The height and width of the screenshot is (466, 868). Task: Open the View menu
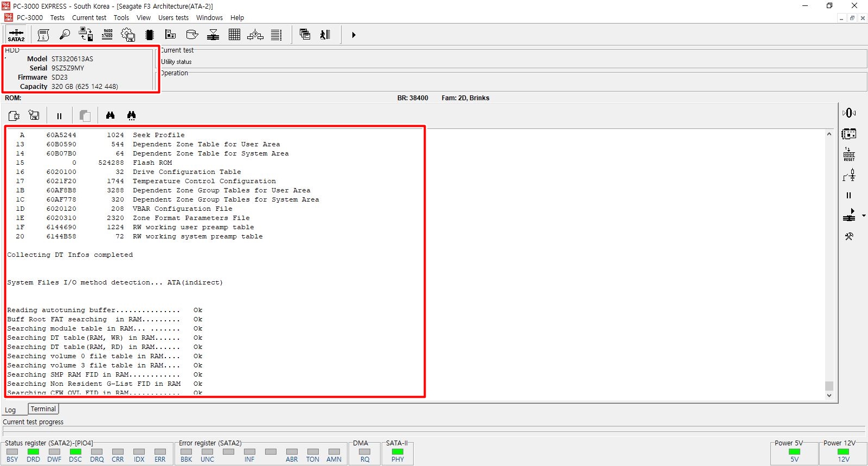tap(144, 18)
